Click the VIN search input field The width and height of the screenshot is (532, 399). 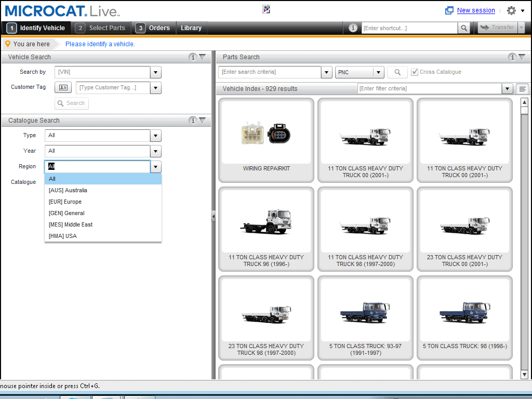(102, 72)
